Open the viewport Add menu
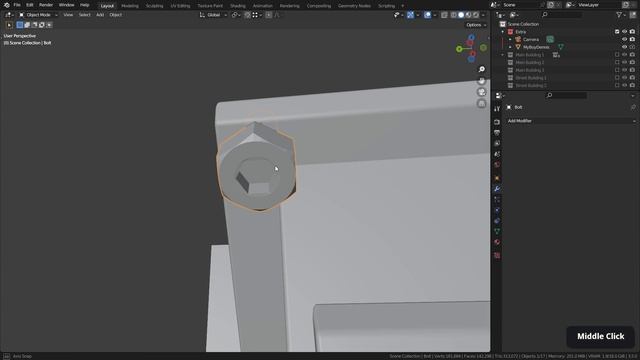The height and width of the screenshot is (360, 640). tap(100, 15)
